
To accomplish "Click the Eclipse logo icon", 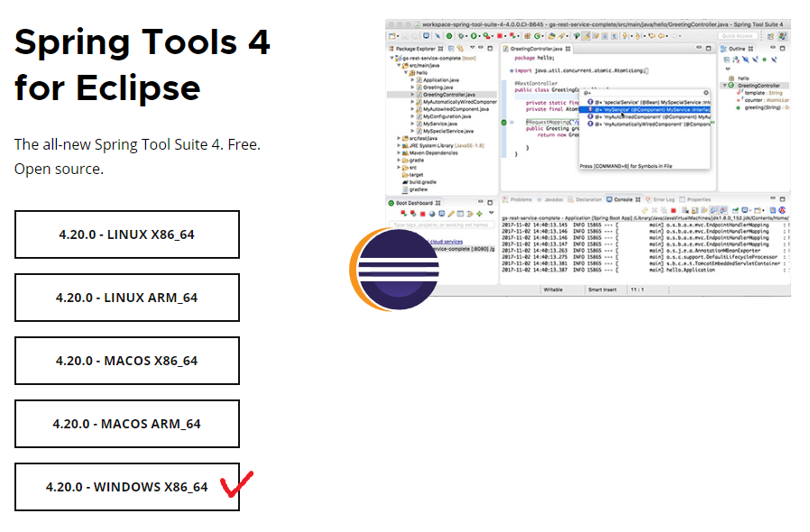I will pyautogui.click(x=394, y=269).
